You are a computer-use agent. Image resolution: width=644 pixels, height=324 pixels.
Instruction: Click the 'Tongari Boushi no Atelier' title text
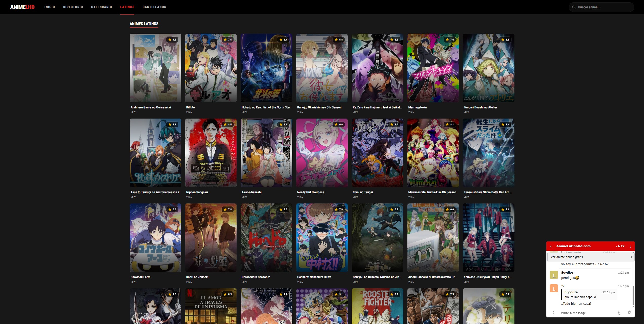coord(480,107)
